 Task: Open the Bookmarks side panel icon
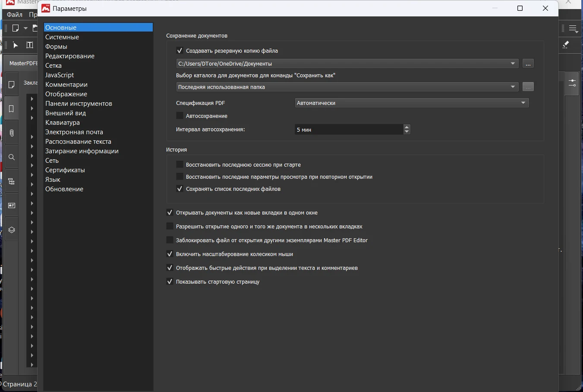11,109
